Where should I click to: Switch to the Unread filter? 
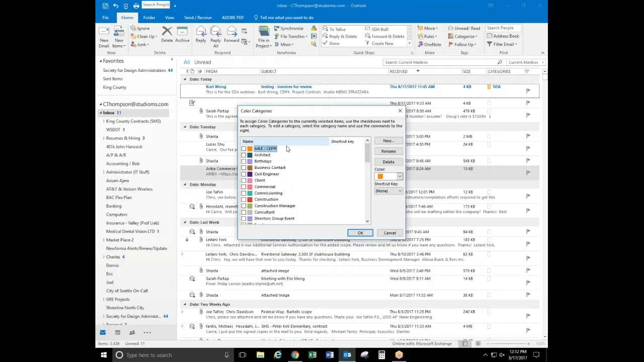tap(203, 62)
